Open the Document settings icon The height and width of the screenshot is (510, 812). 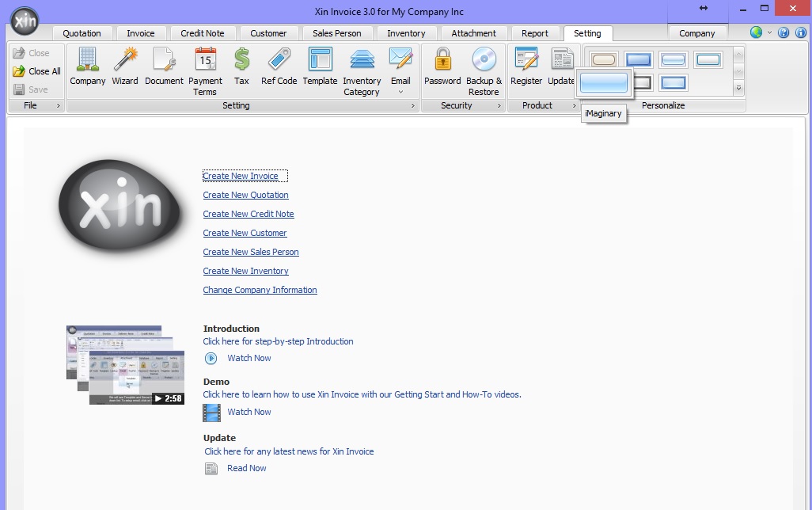click(164, 66)
